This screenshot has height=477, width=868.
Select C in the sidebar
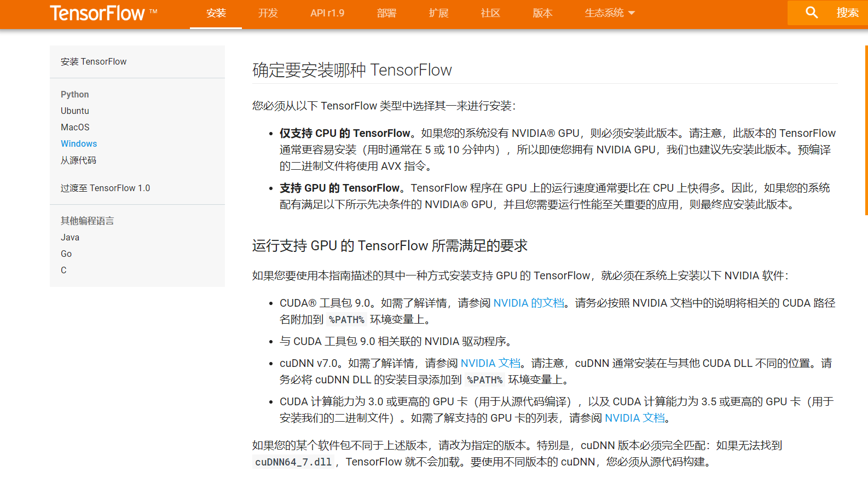pyautogui.click(x=63, y=270)
